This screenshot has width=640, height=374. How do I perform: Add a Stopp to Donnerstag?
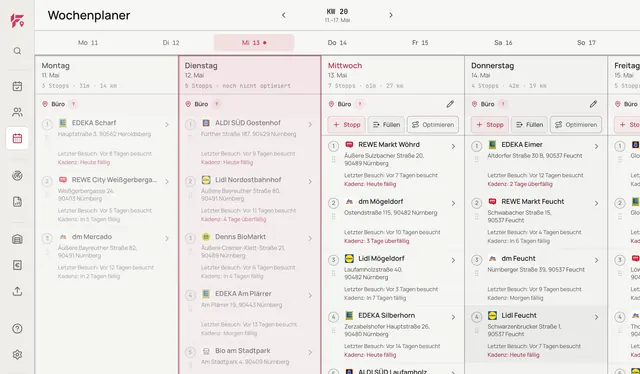pyautogui.click(x=489, y=125)
